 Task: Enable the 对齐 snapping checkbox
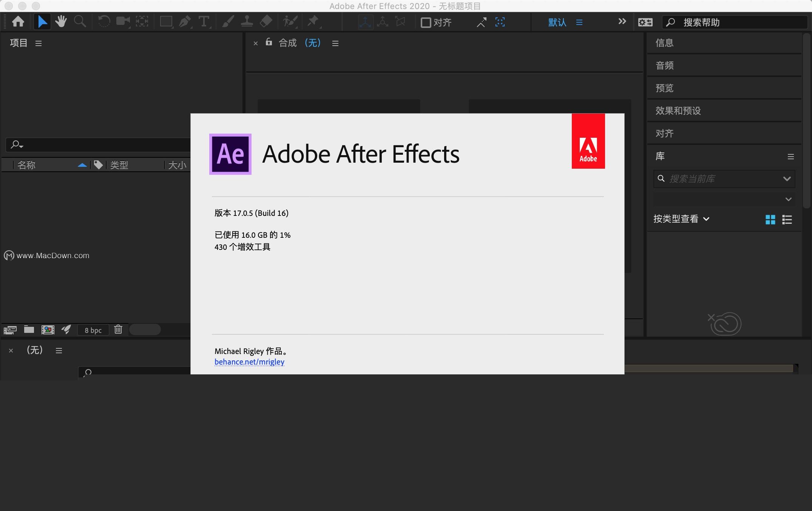[426, 23]
